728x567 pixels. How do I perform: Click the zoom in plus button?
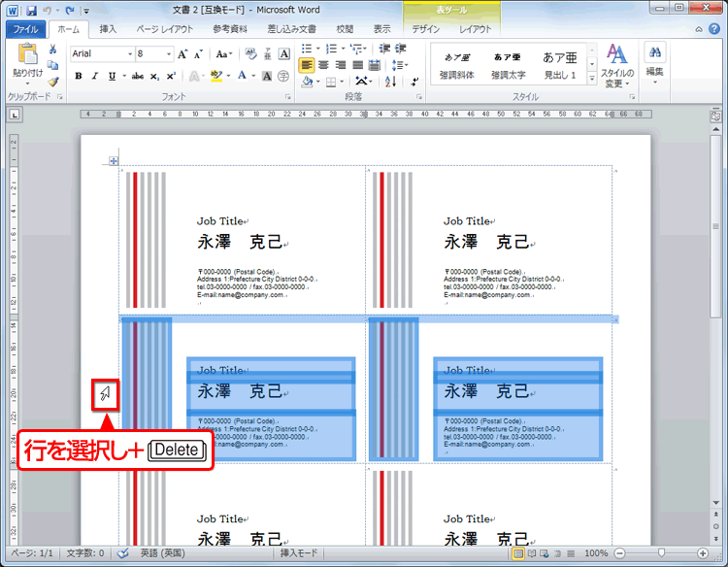[x=703, y=553]
